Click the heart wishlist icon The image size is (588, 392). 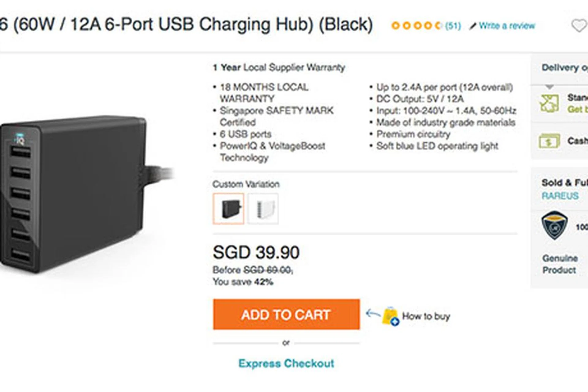579,26
